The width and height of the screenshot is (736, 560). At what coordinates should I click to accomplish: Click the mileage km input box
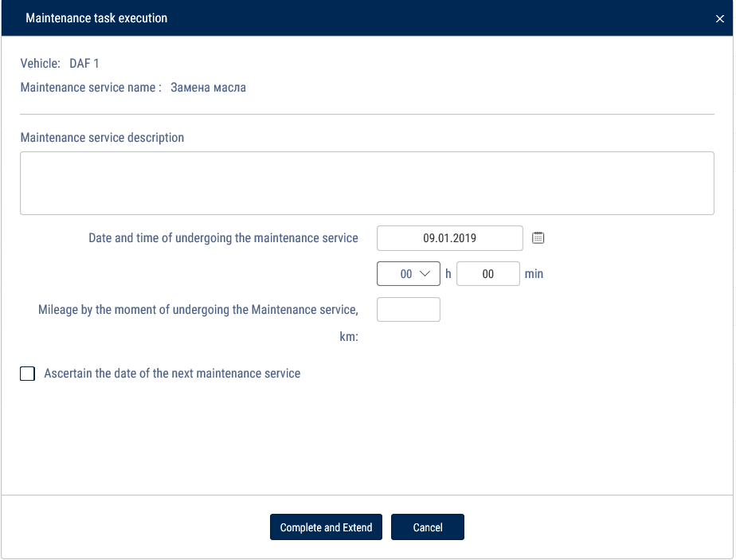point(409,309)
